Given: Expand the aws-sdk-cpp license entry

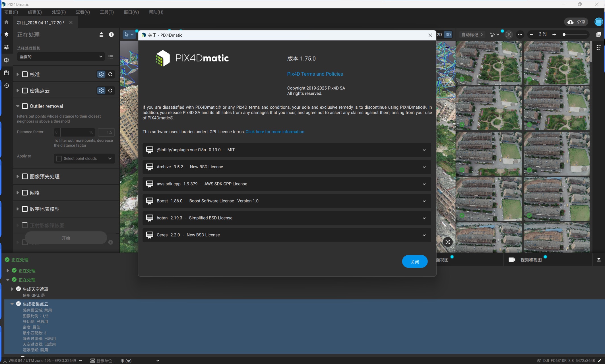Looking at the screenshot, I should click(287, 184).
